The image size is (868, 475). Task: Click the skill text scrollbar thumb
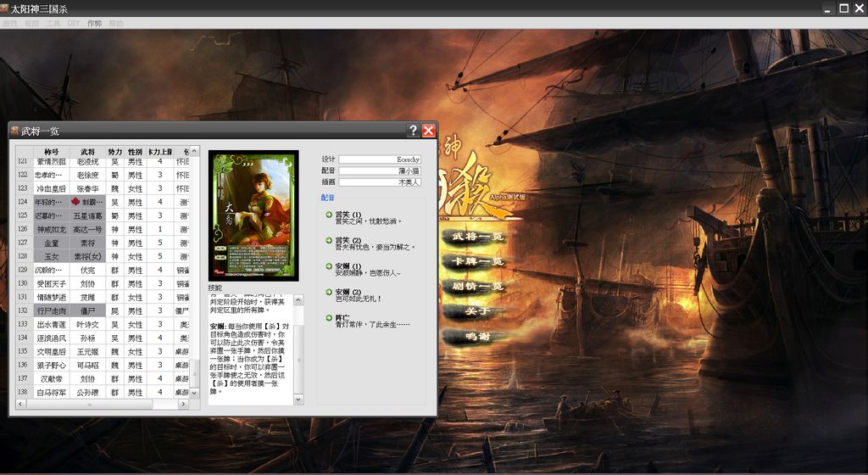pyautogui.click(x=299, y=360)
